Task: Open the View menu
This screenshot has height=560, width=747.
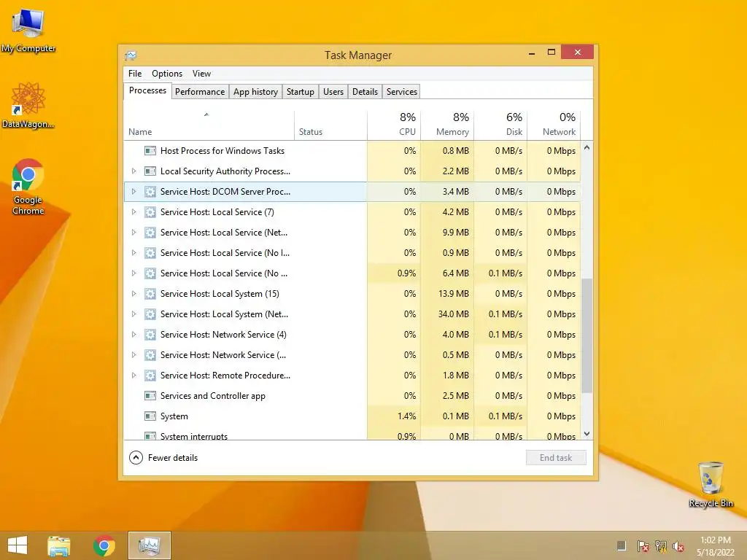Action: tap(201, 74)
